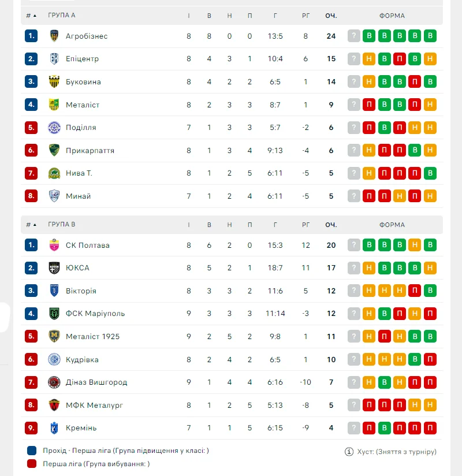462x476 pixels.
Task: Click the blue promotion legend color square
Action: coord(32,451)
